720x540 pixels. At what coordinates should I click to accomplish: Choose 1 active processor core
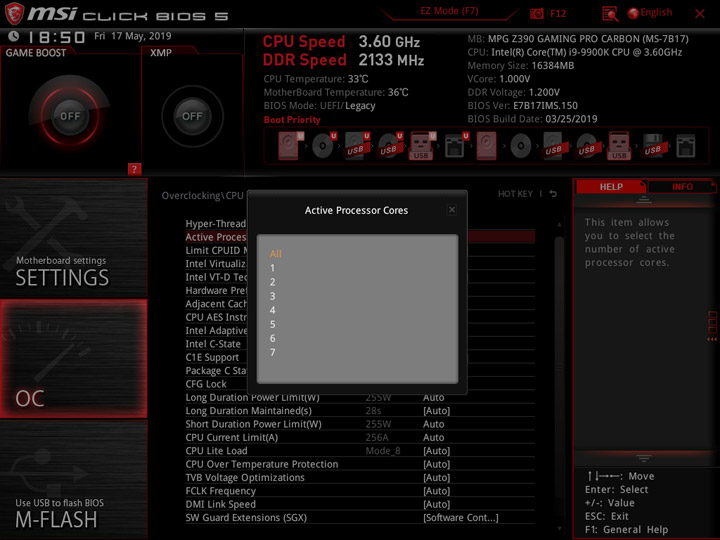pos(272,268)
